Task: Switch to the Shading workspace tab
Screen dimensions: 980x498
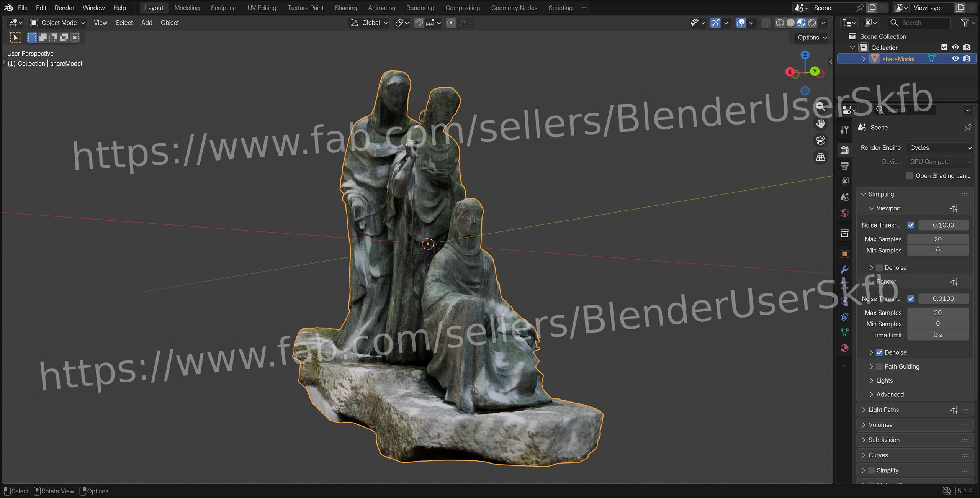Action: [x=345, y=8]
